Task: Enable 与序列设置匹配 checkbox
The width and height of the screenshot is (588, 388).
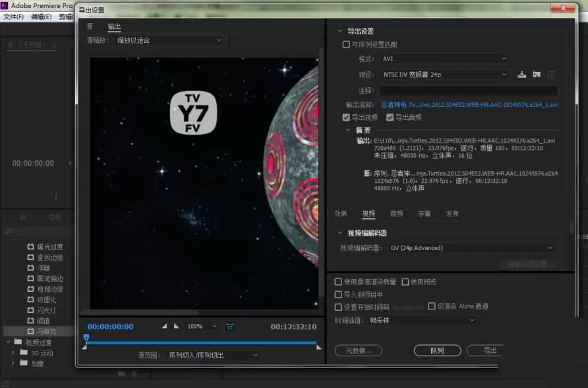Action: click(346, 44)
